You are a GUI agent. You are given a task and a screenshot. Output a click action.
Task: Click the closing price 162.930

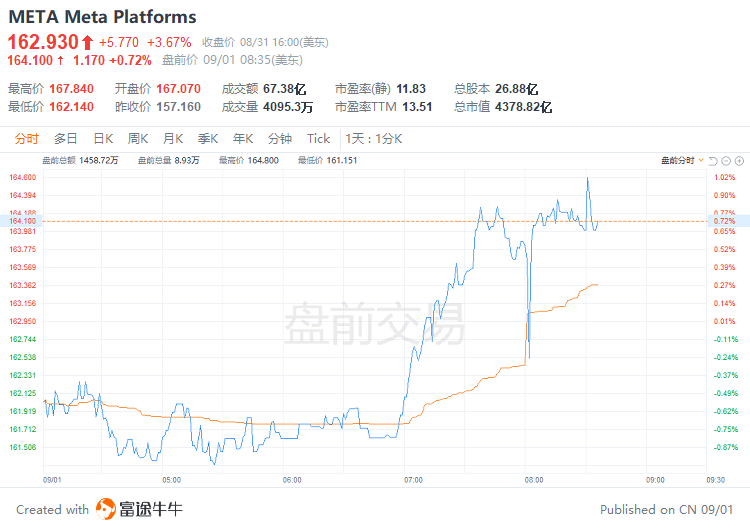coord(43,42)
